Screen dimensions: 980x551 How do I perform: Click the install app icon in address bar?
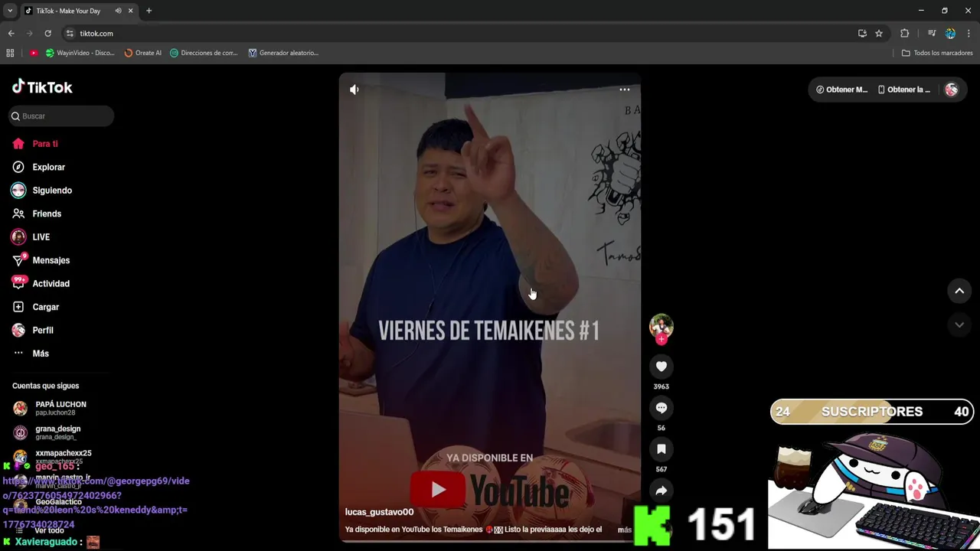pyautogui.click(x=862, y=34)
